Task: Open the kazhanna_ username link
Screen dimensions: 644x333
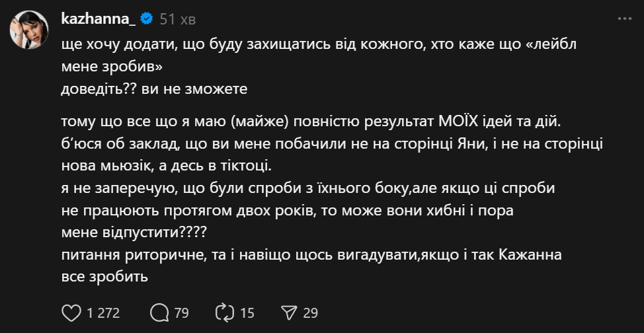Action: coord(98,19)
